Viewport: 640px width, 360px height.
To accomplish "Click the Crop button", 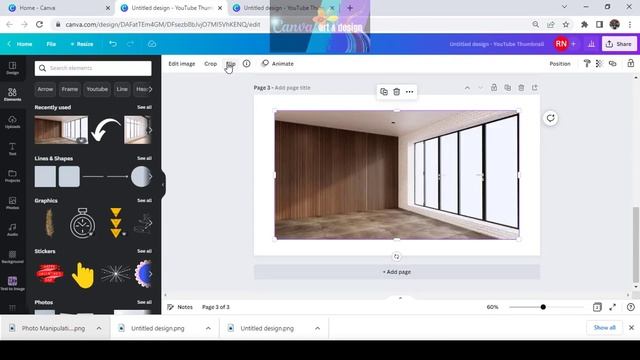I will [211, 64].
